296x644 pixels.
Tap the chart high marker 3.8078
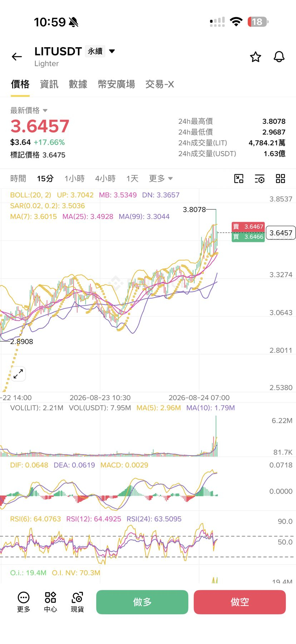194,210
